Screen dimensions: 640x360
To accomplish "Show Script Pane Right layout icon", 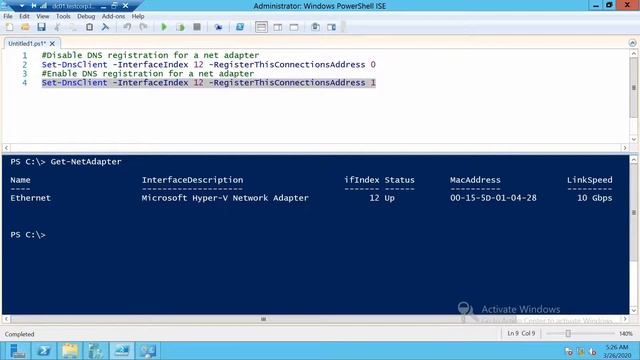I will (x=278, y=27).
